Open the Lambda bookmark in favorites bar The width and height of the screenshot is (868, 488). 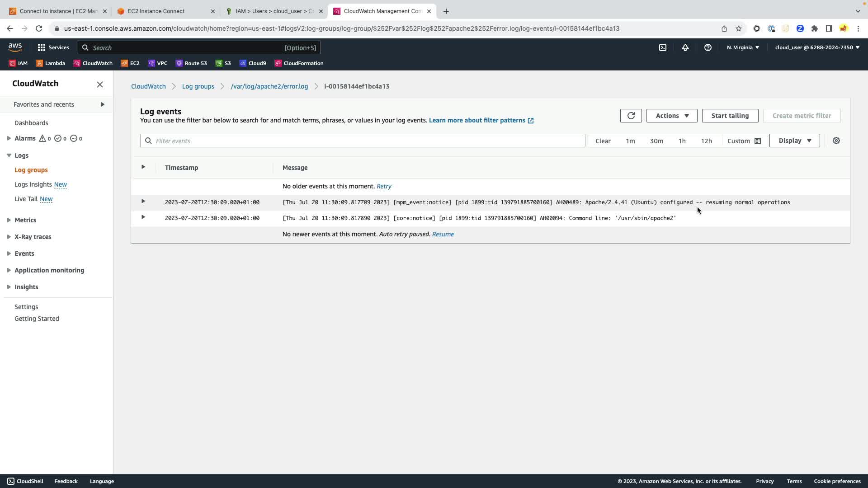(x=51, y=63)
